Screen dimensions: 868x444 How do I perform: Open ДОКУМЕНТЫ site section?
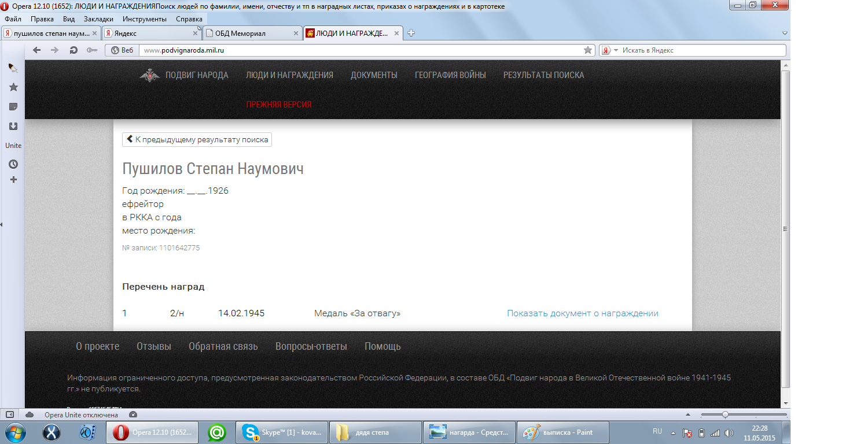pyautogui.click(x=374, y=75)
